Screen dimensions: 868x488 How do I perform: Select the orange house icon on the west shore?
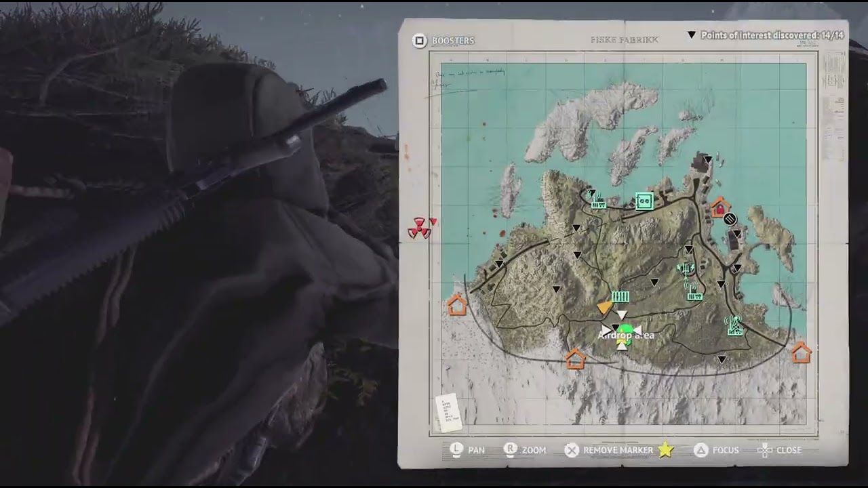(x=457, y=305)
